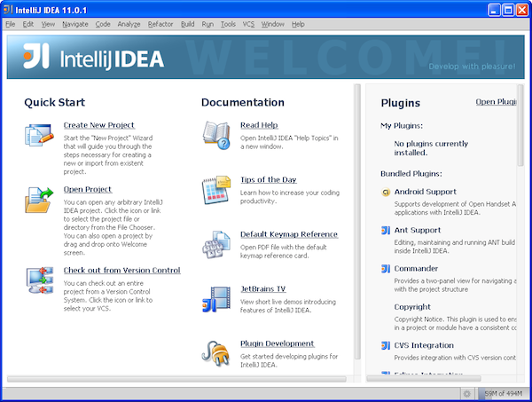Viewport: 532px width, 402px height.
Task: Click the Plugin Development plug icon
Action: tap(215, 353)
